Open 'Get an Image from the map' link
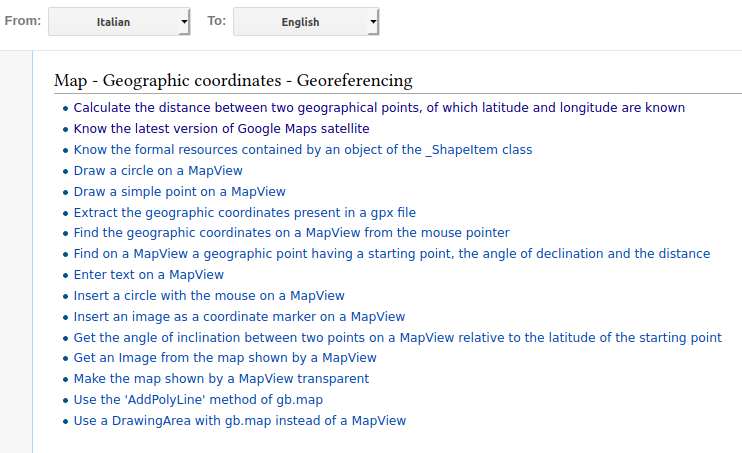The image size is (742, 453). [225, 358]
